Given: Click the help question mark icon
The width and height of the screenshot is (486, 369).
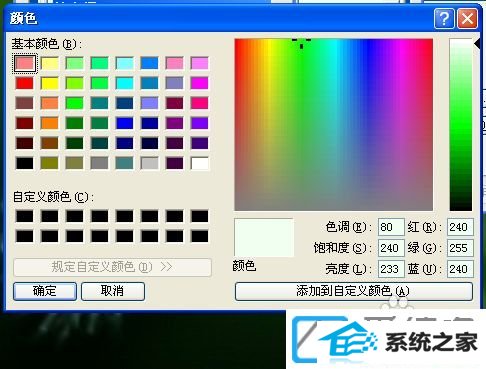Looking at the screenshot, I should click(444, 19).
